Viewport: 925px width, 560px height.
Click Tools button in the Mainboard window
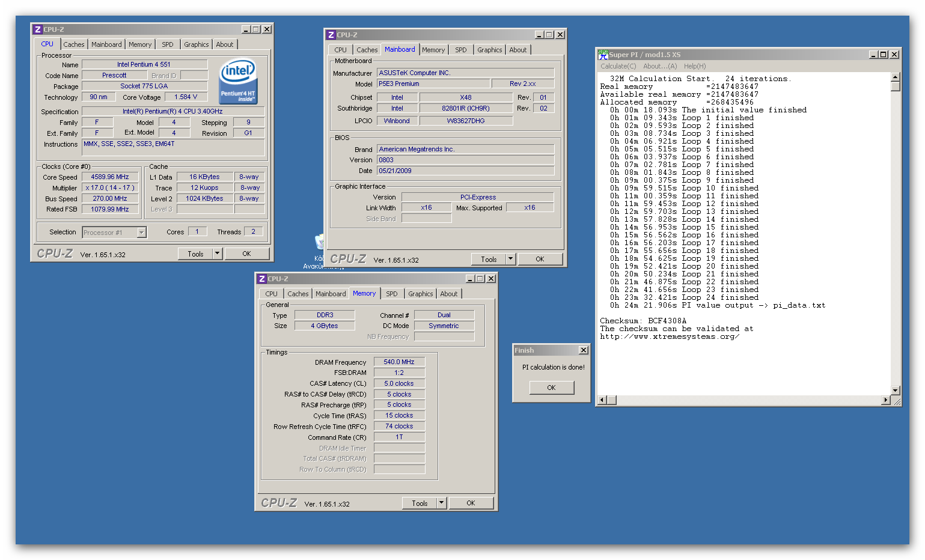coord(489,259)
